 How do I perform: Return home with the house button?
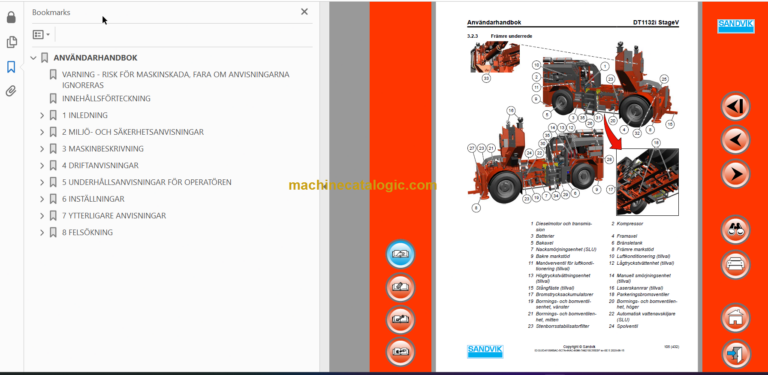click(735, 318)
